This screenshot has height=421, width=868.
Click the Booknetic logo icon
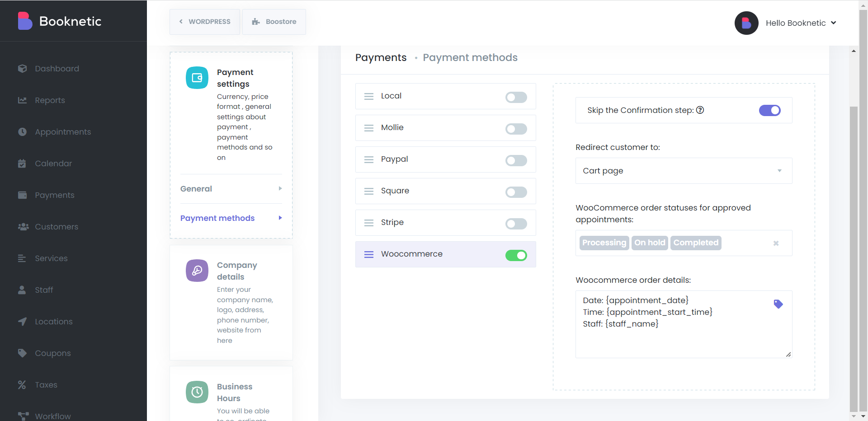click(x=25, y=21)
